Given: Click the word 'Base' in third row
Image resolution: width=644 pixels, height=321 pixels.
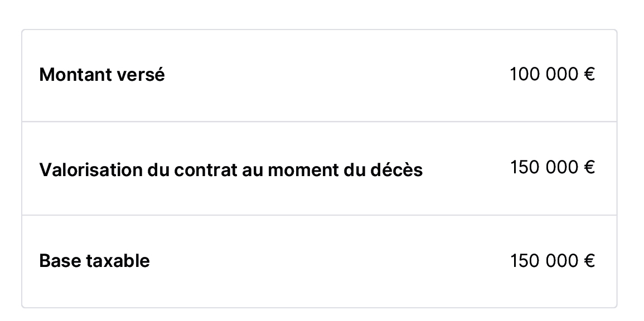Looking at the screenshot, I should [59, 261].
